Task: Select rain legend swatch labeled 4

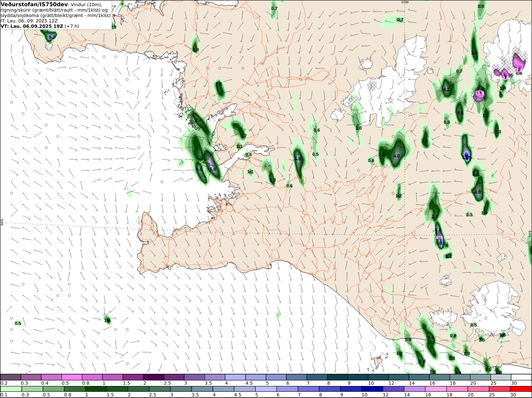Action: pyautogui.click(x=223, y=389)
